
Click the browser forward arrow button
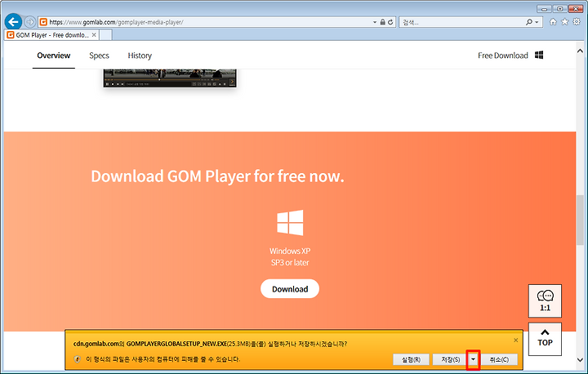tap(30, 22)
